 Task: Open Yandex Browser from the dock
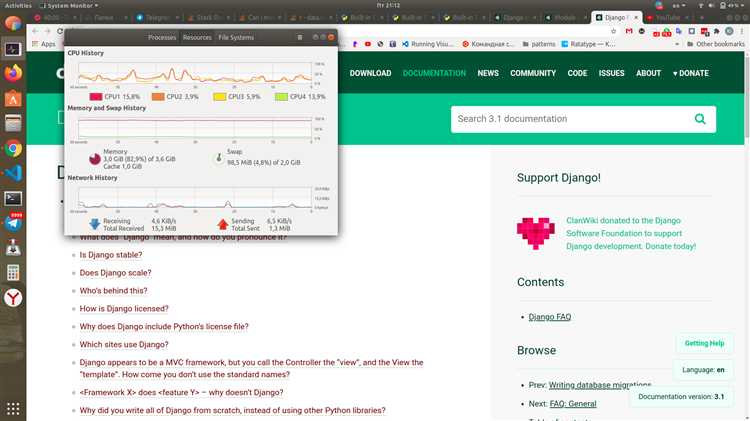pos(13,298)
